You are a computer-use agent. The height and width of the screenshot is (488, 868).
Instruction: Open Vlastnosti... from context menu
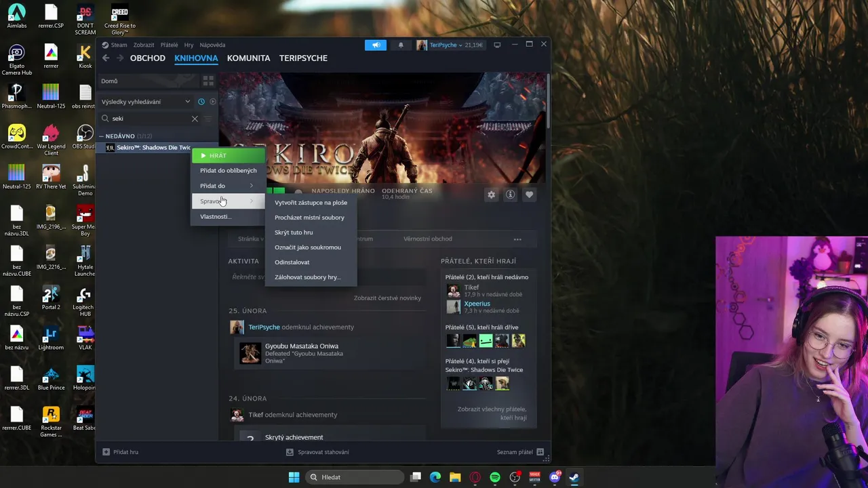pyautogui.click(x=229, y=217)
